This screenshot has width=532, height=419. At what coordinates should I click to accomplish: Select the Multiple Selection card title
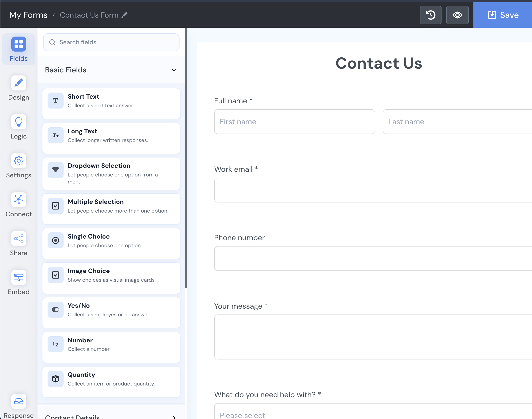click(x=96, y=202)
